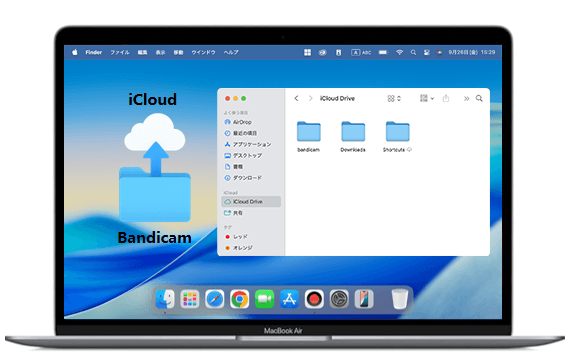Select the Downloads folder in iCloud Drive
The width and height of the screenshot is (570, 360).
point(353,131)
